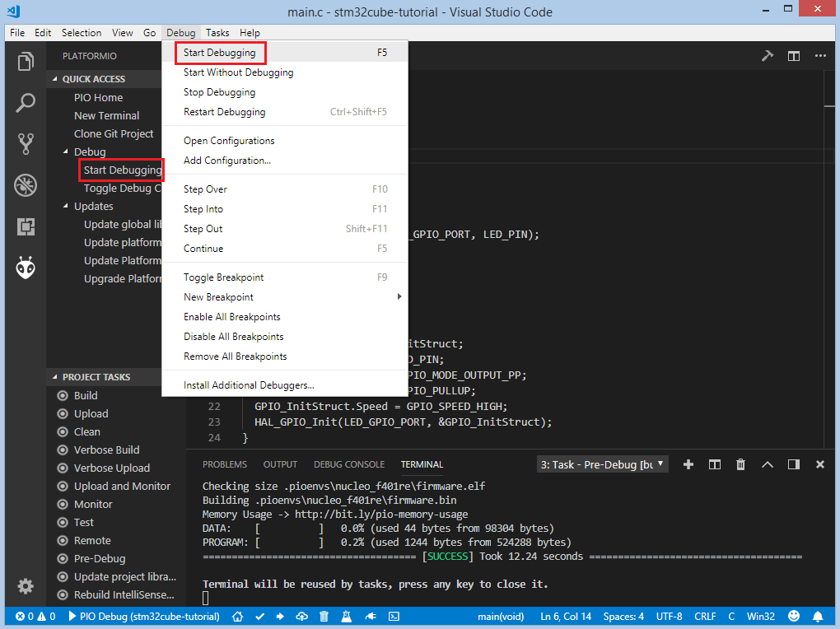Upload firmware via the status bar arrow icon
This screenshot has width=840, height=629.
279,615
